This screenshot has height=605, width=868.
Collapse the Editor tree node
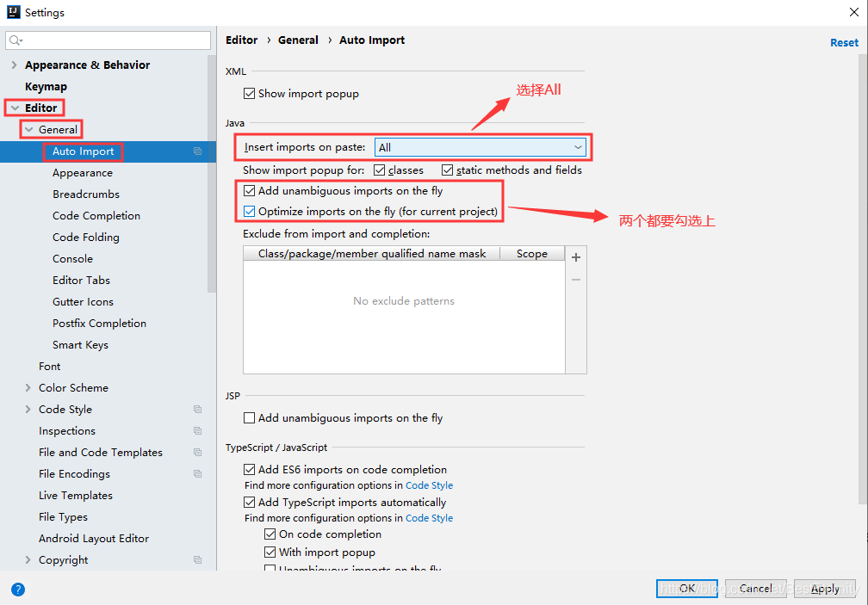coord(15,108)
